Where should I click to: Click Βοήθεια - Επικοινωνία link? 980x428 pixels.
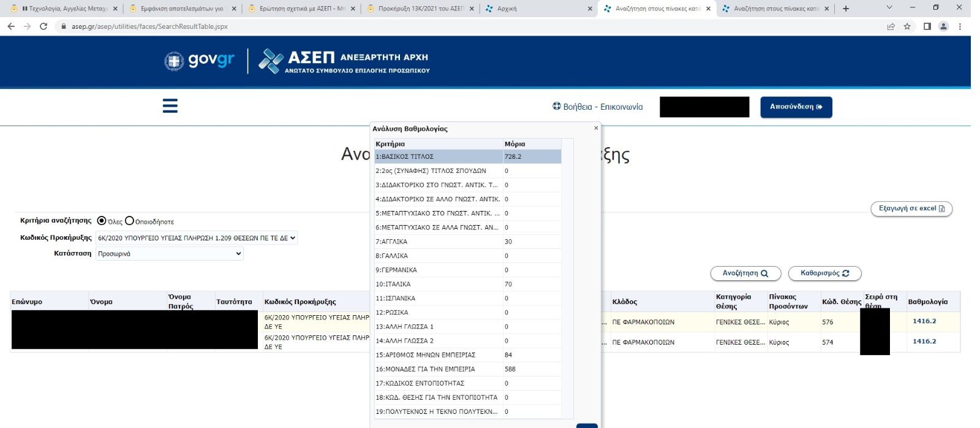(x=598, y=107)
